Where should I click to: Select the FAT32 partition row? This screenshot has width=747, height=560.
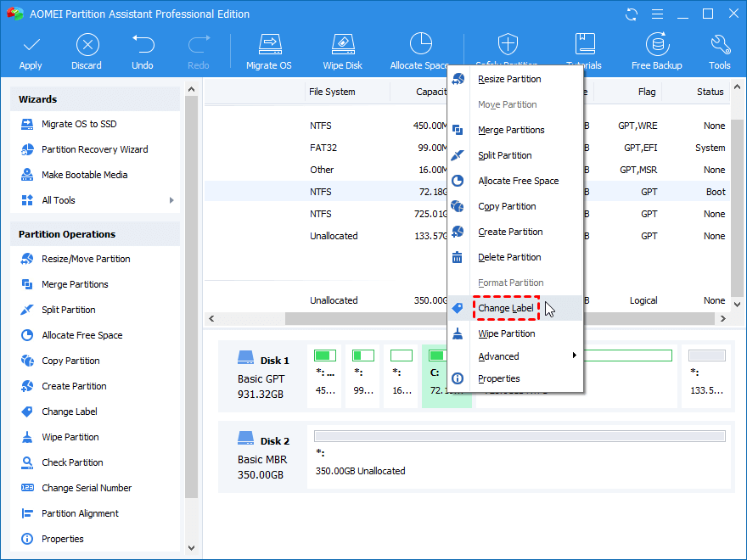click(467, 148)
